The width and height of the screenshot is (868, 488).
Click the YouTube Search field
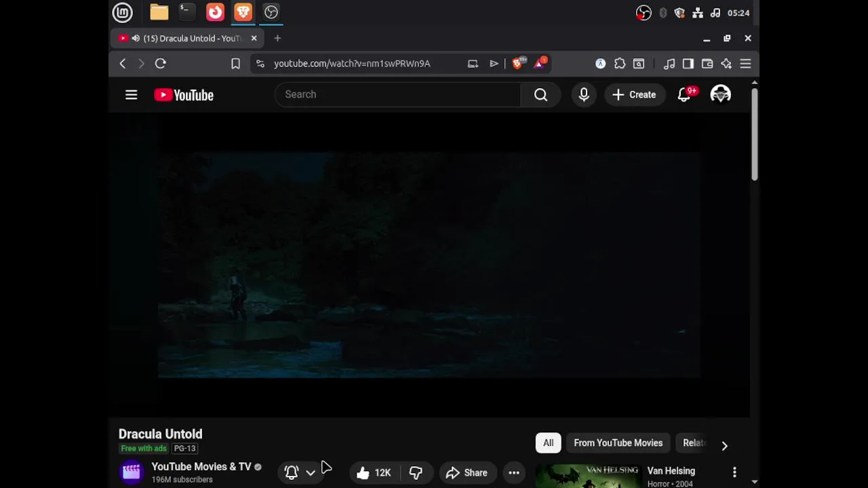pyautogui.click(x=397, y=94)
